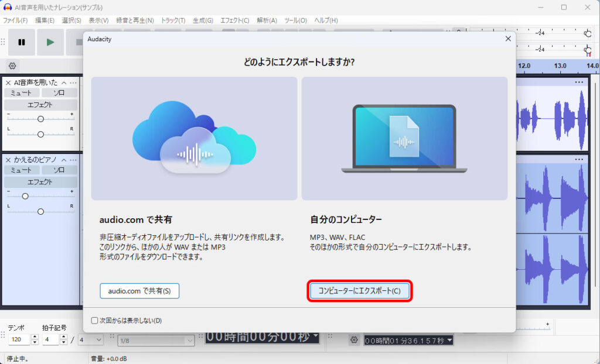Open the clip menu on the upper waveform
This screenshot has width=600, height=364.
pyautogui.click(x=579, y=82)
